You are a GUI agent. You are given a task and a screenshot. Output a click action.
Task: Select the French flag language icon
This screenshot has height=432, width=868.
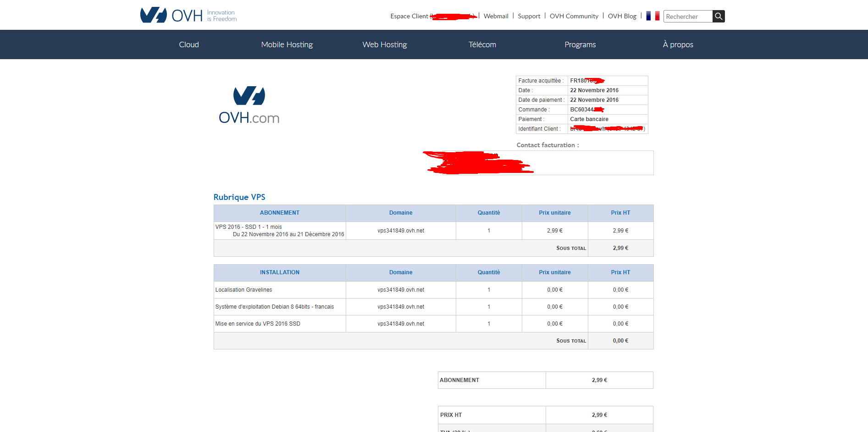pyautogui.click(x=653, y=16)
